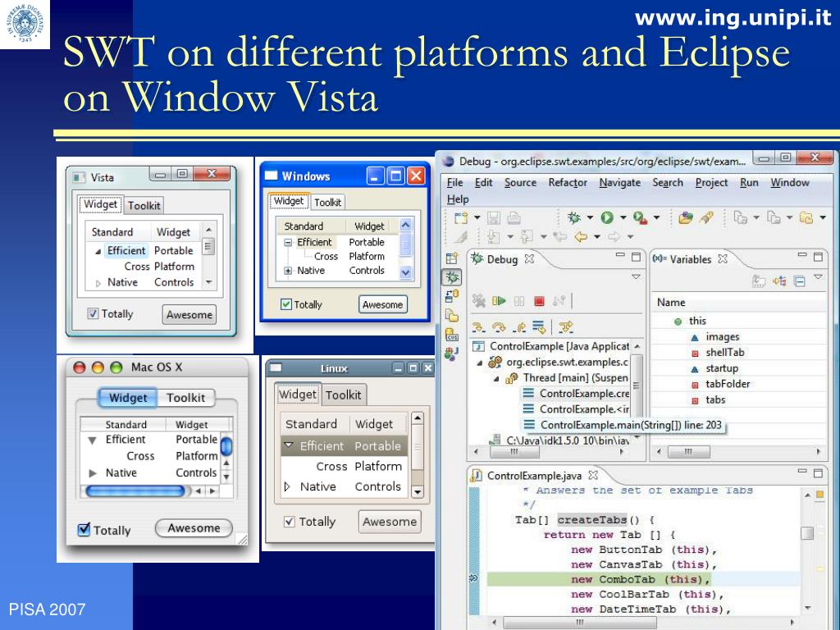Open the Project menu in Eclipse

pyautogui.click(x=711, y=183)
